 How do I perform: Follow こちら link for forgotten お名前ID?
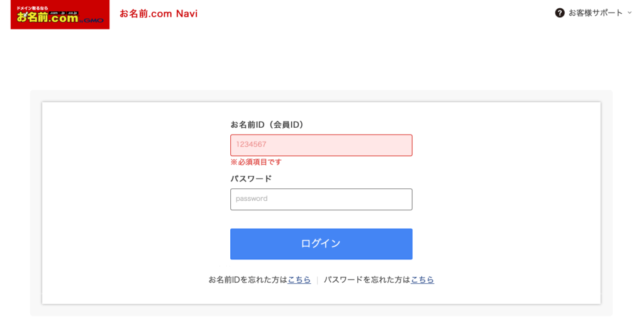coord(299,280)
